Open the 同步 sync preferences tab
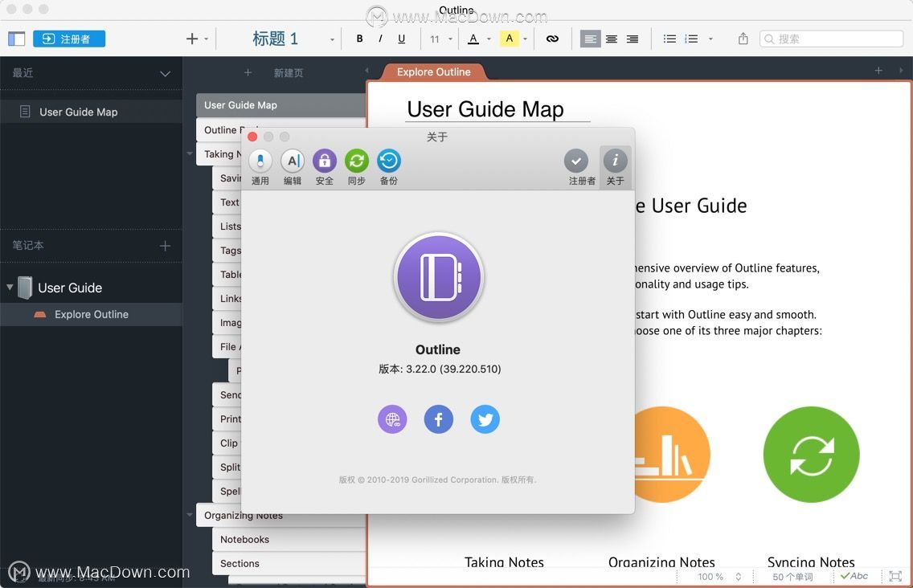Screen dimensions: 913x588 tap(356, 167)
